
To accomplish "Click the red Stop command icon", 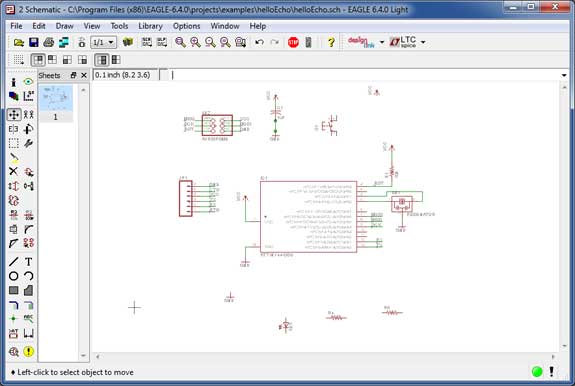I will tap(293, 42).
